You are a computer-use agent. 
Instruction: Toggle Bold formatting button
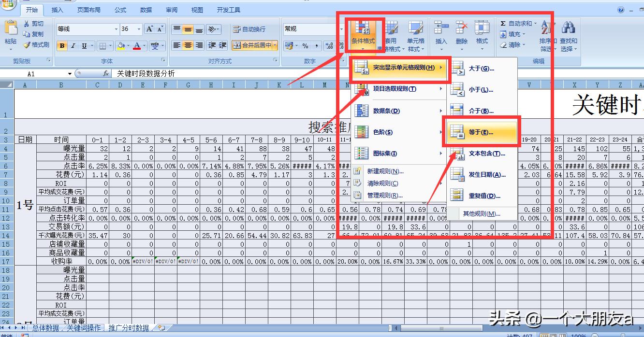(x=62, y=46)
